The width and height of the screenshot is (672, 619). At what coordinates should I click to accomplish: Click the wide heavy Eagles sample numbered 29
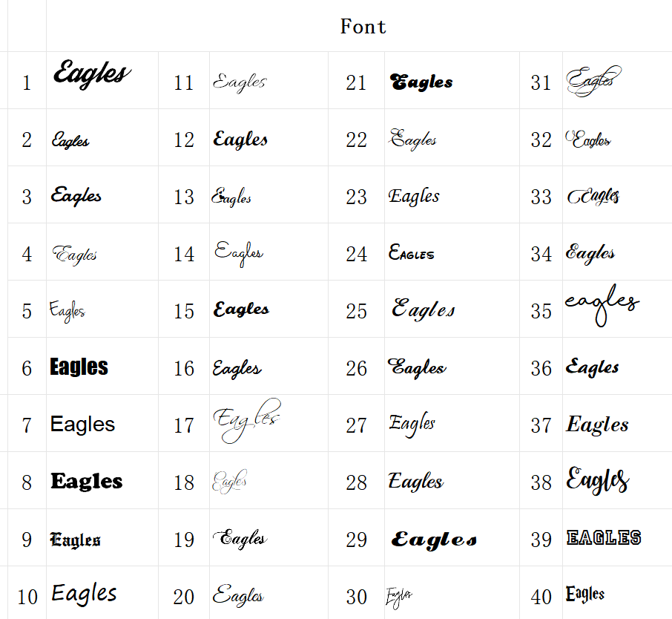(x=434, y=540)
